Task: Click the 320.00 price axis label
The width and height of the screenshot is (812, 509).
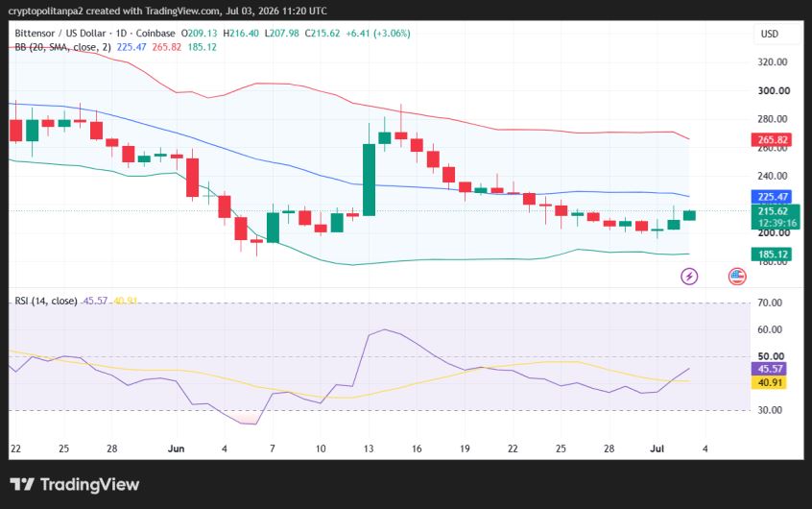Action: [772, 62]
